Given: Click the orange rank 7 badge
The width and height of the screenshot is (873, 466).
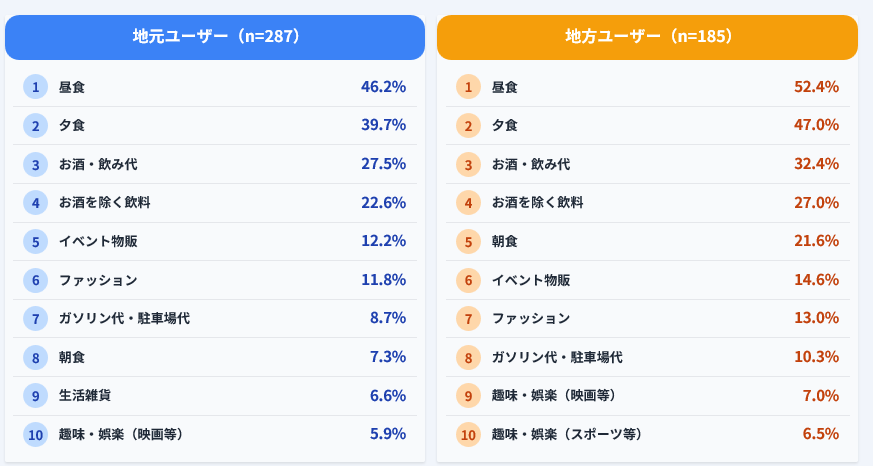Looking at the screenshot, I should coord(468,318).
